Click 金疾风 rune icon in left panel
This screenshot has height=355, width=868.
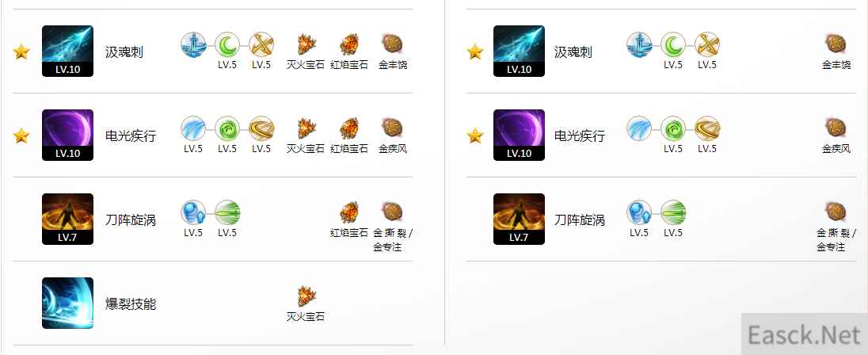(x=392, y=128)
